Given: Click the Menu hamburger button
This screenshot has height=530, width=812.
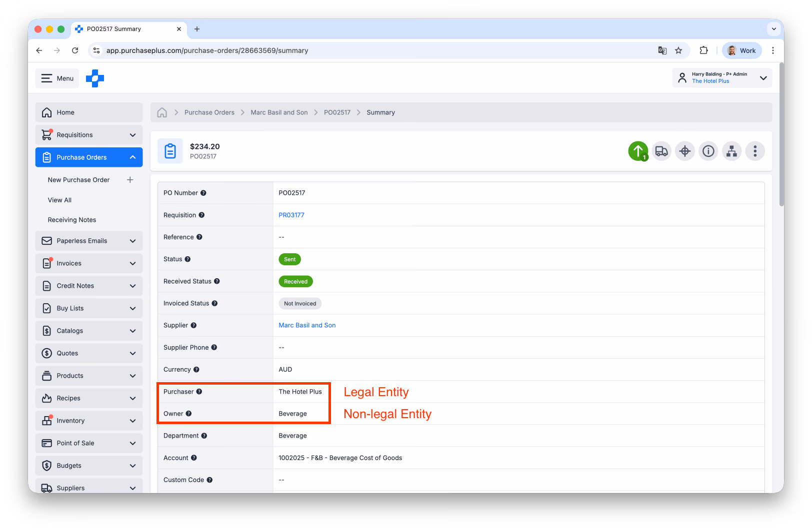Looking at the screenshot, I should tap(57, 78).
